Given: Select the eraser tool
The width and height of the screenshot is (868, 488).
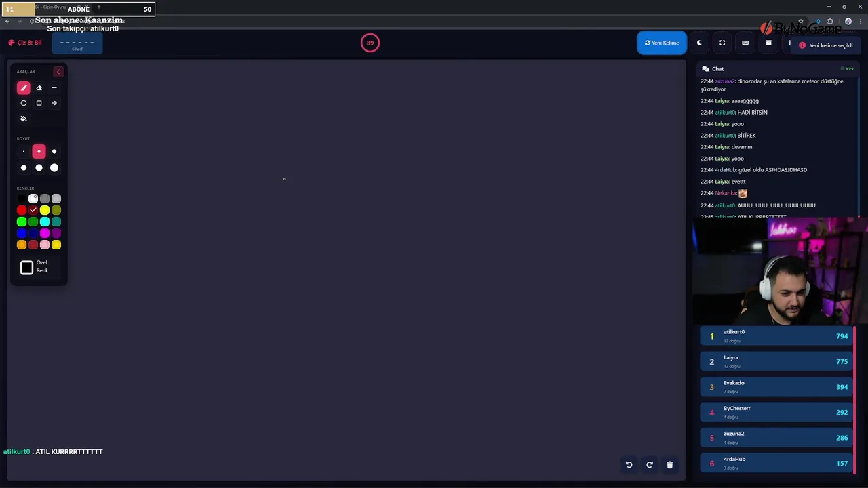Looking at the screenshot, I should (39, 87).
